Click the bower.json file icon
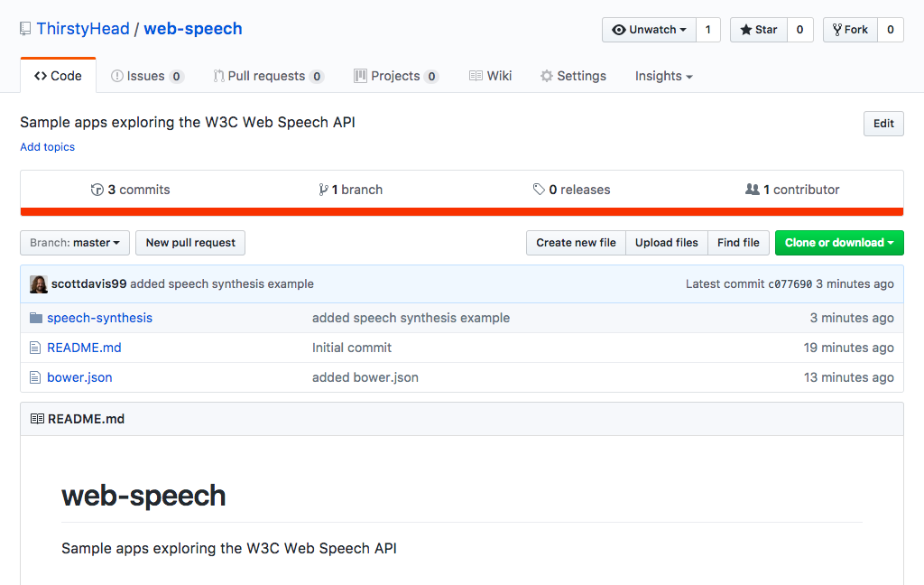 pyautogui.click(x=35, y=377)
